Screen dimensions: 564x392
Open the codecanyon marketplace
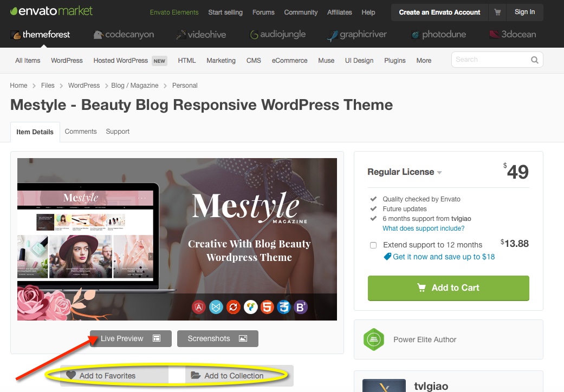pyautogui.click(x=124, y=35)
